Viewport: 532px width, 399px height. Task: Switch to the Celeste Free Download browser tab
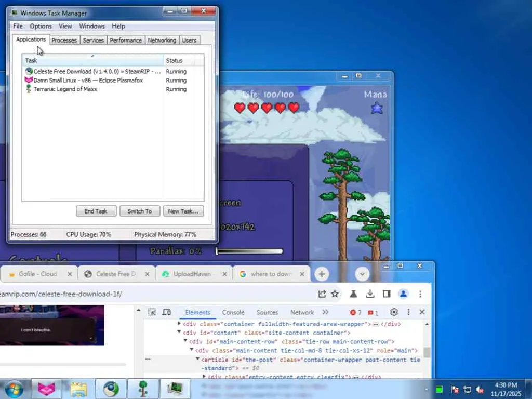click(x=116, y=274)
